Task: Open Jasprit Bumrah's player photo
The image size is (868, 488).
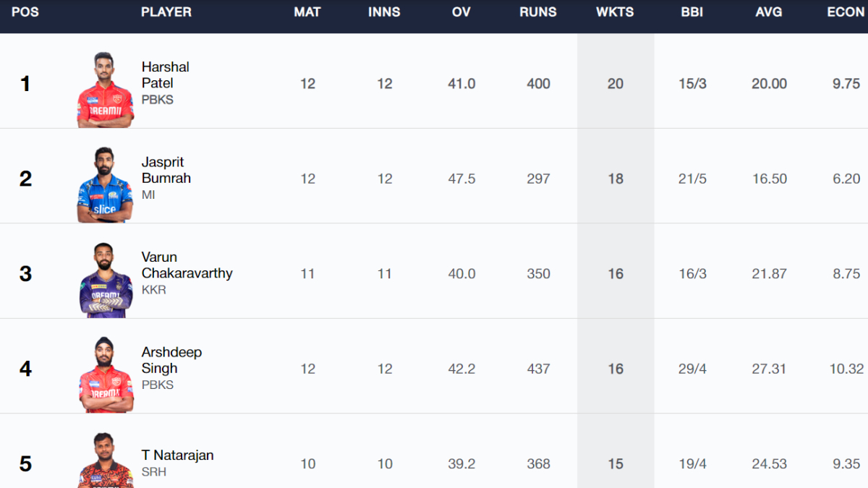Action: click(x=106, y=185)
